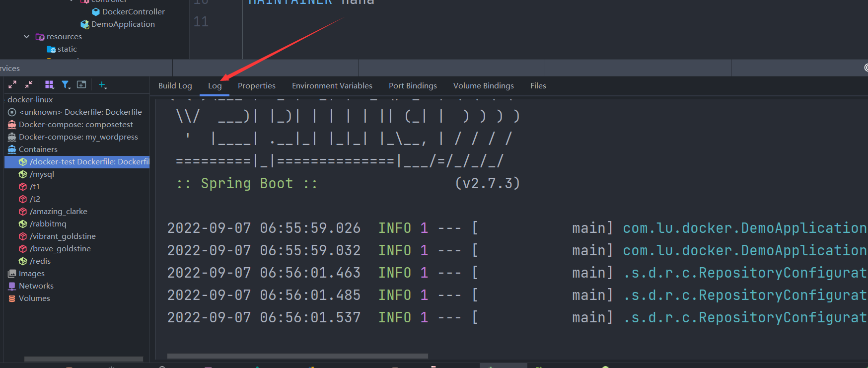868x368 pixels.
Task: Click editor line number 11
Action: click(x=201, y=22)
